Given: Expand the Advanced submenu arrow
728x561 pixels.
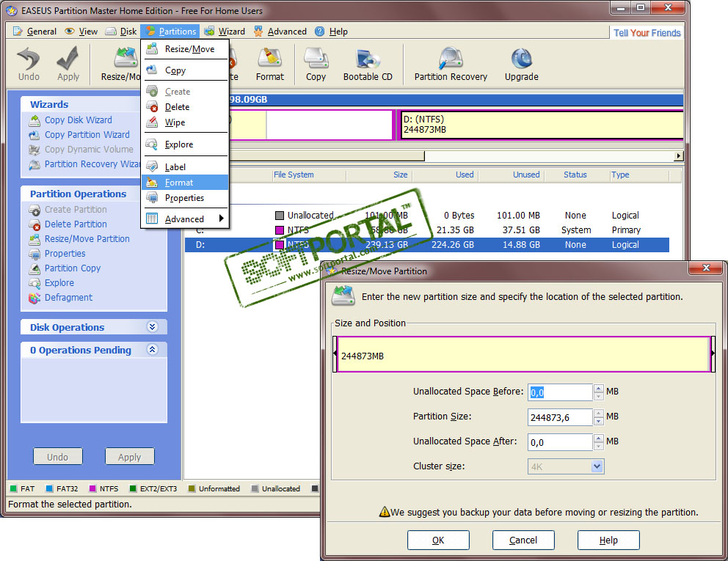Looking at the screenshot, I should pyautogui.click(x=222, y=219).
